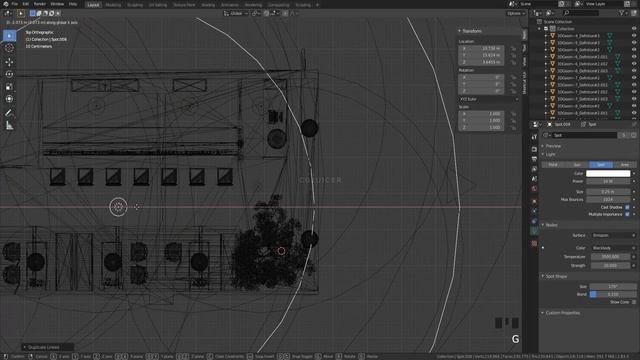Open the Object Data light properties tab
The image size is (640, 360).
coord(534,231)
